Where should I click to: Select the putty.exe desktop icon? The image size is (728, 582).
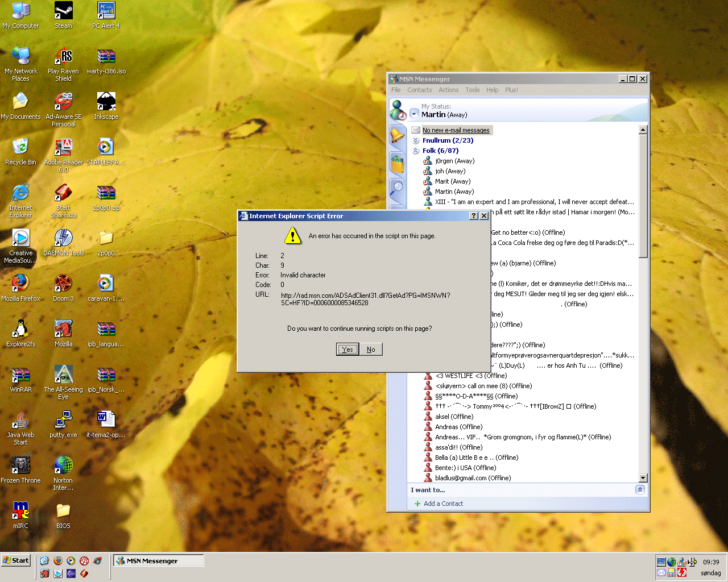[x=63, y=424]
